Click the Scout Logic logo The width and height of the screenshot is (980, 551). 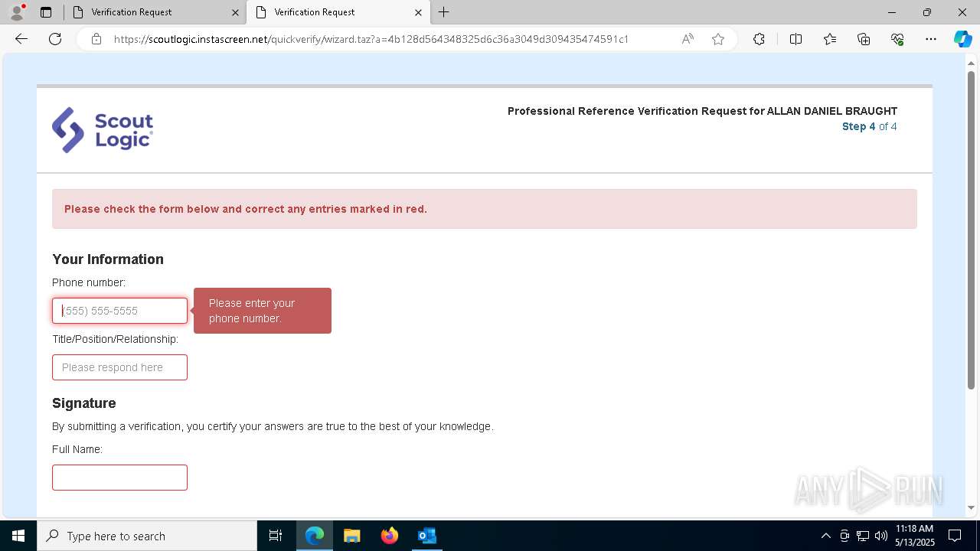click(x=103, y=130)
